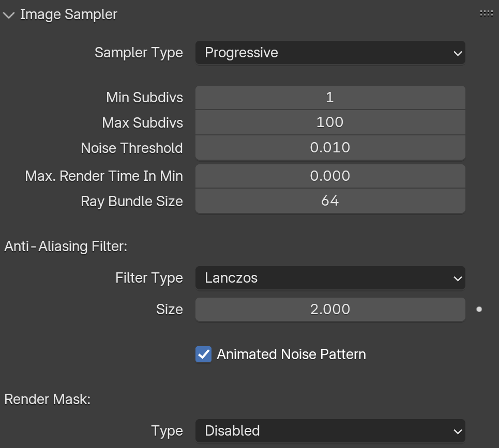
Task: Open the Render Mask Type dropdown
Action: [x=330, y=431]
